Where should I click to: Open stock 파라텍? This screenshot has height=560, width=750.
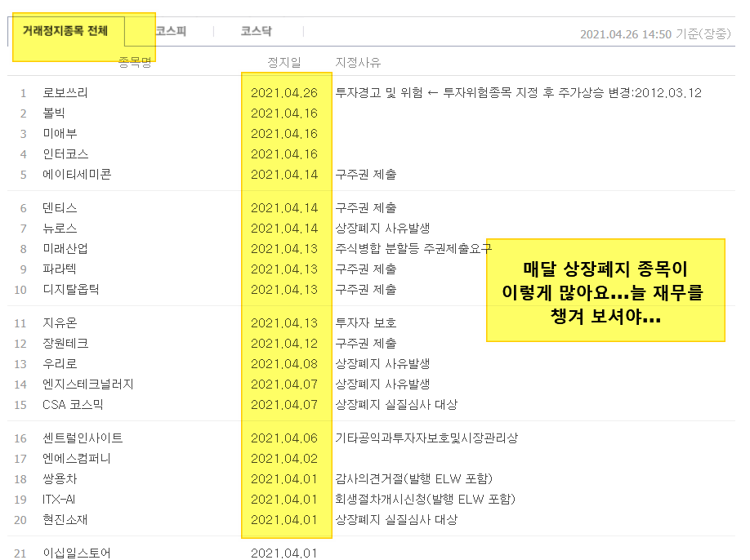coord(60,269)
